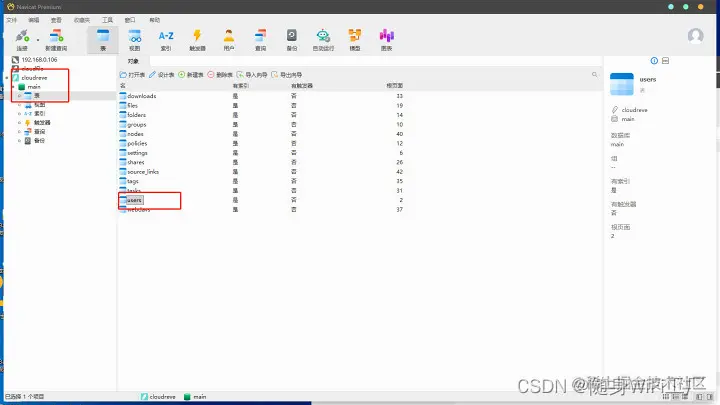
Task: Open the 备份 backup toolbar icon
Action: (x=292, y=40)
